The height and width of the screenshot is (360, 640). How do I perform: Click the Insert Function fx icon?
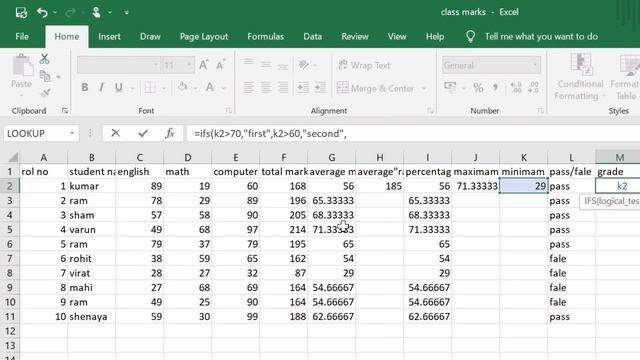pos(170,133)
